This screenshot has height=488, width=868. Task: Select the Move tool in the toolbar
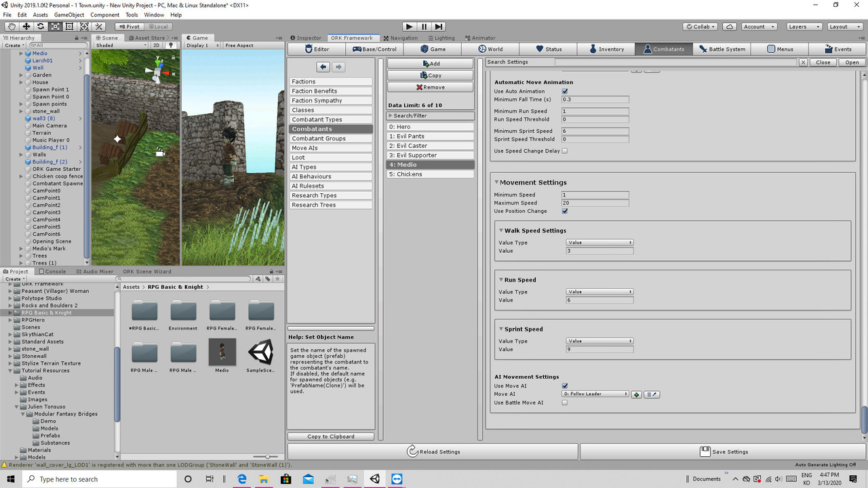26,26
